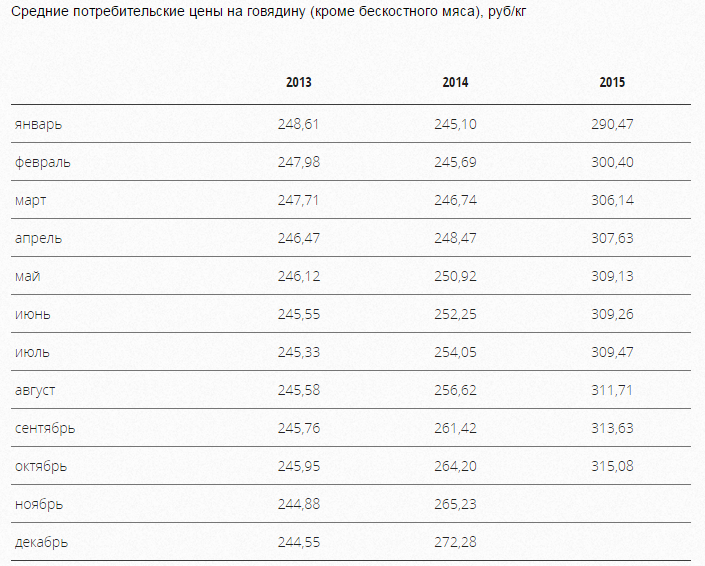Click the October 2015 value 315,08
The height and width of the screenshot is (566, 705).
pos(612,466)
